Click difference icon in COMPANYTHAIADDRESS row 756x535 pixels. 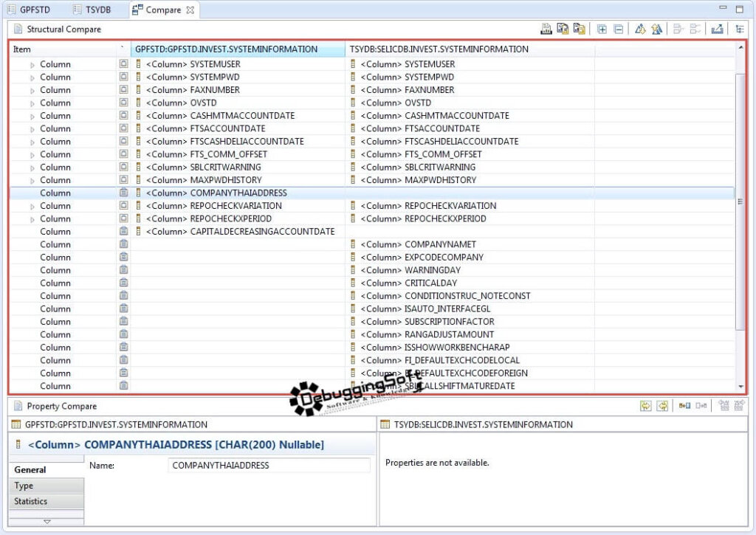(124, 193)
